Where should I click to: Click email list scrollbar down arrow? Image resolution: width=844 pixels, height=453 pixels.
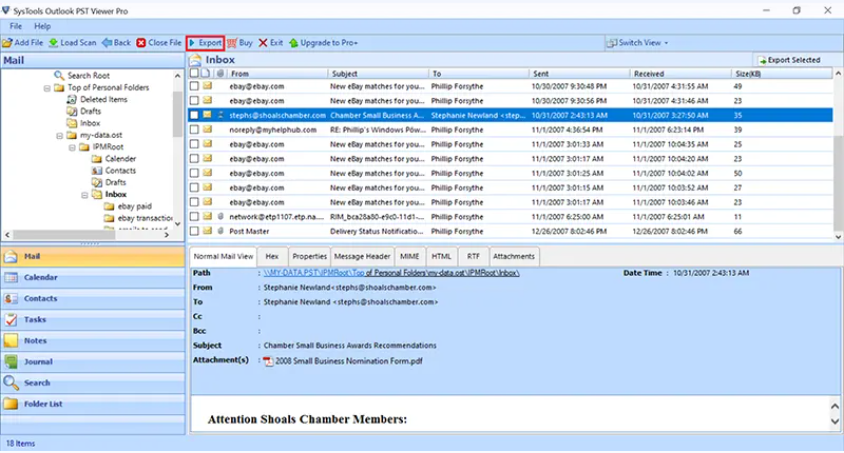click(838, 236)
